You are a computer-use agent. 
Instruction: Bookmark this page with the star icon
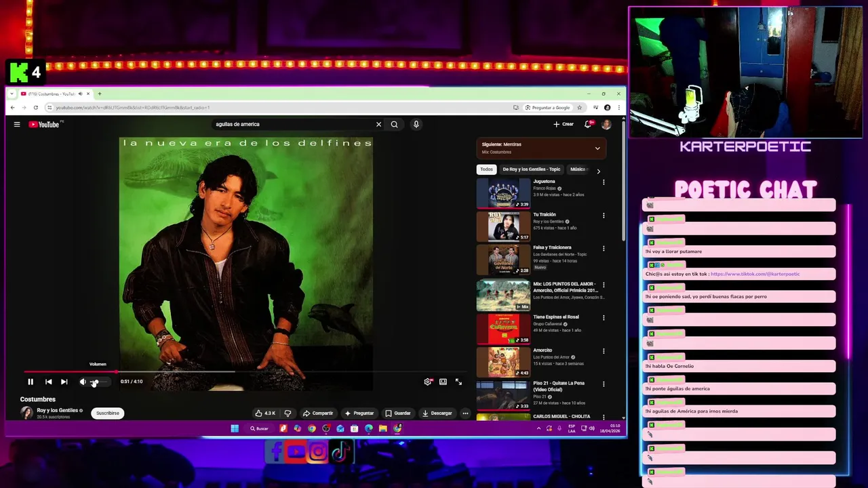(578, 108)
